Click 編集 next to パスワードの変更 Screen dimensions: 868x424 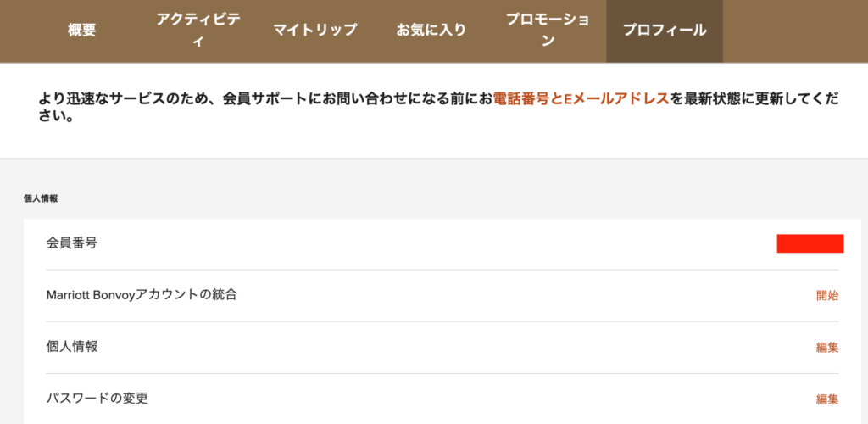click(x=827, y=399)
